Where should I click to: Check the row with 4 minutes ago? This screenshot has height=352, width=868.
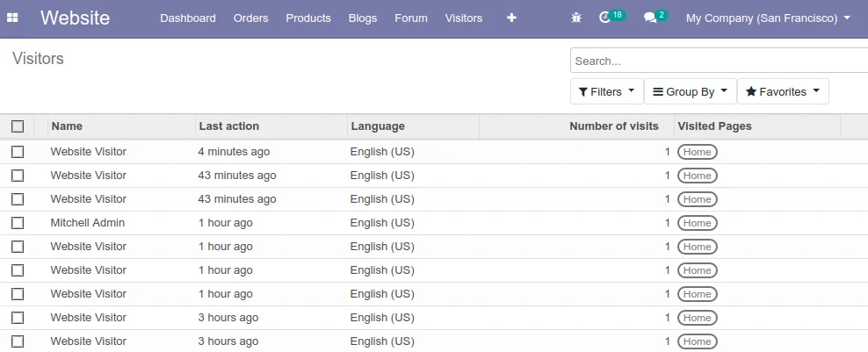[18, 152]
